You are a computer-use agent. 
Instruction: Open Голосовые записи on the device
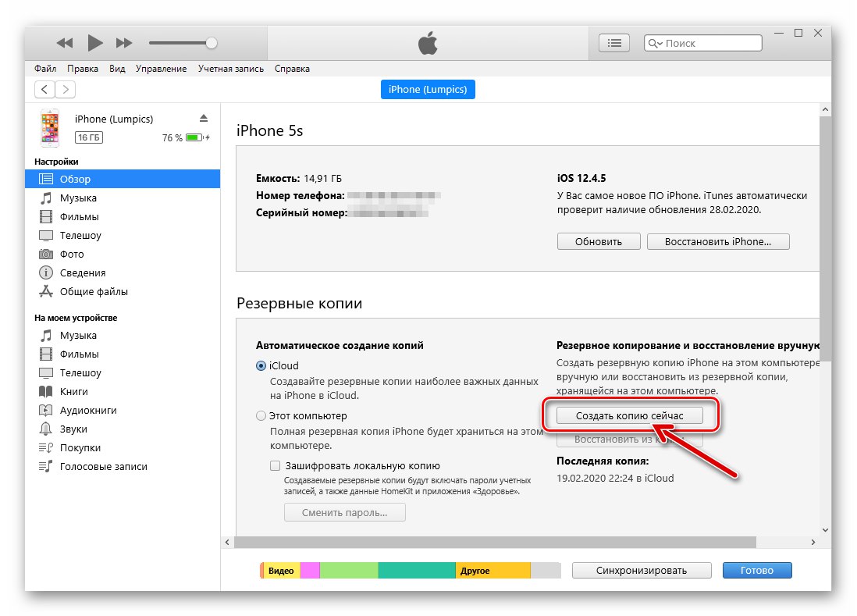click(105, 466)
